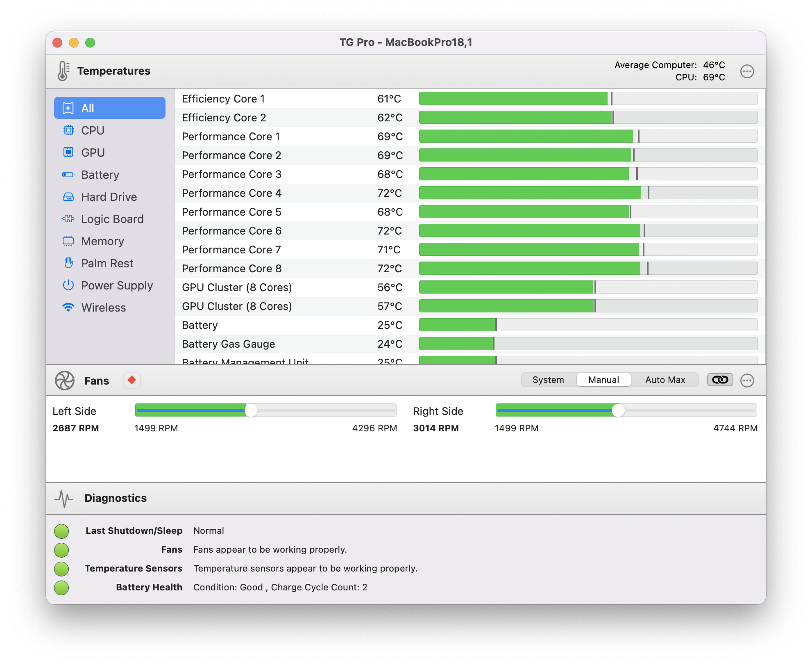This screenshot has width=812, height=665.
Task: Switch fan mode to System
Action: [x=549, y=380]
